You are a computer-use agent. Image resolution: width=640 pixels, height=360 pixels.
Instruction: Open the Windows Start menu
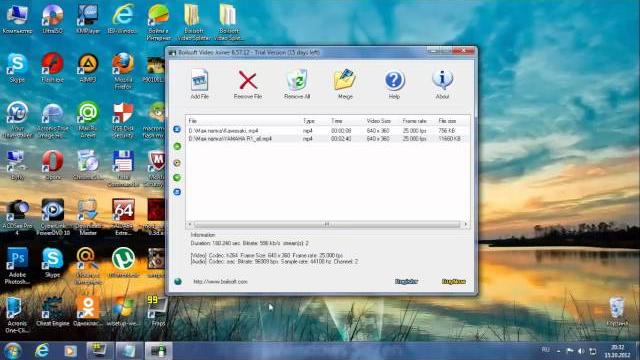pyautogui.click(x=13, y=351)
